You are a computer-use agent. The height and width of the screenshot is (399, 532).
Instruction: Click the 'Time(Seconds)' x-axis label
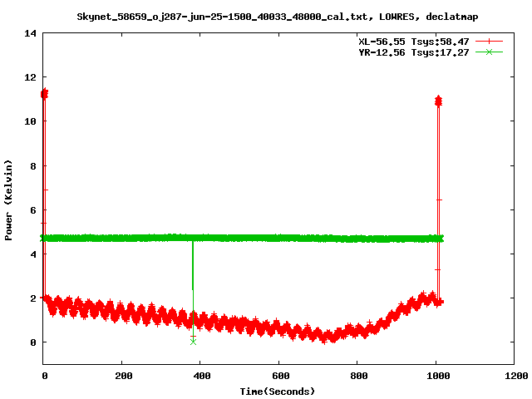pyautogui.click(x=277, y=392)
